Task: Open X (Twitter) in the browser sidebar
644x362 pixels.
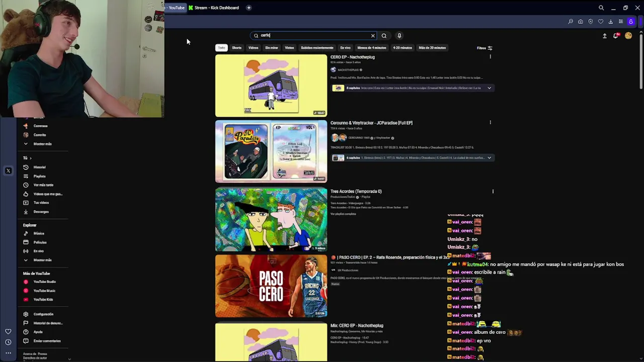Action: (8, 171)
